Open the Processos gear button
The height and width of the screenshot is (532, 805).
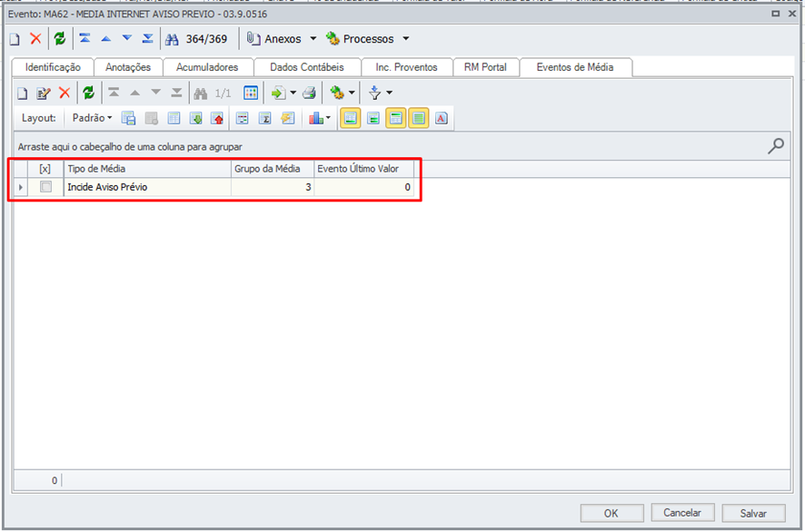coord(361,39)
